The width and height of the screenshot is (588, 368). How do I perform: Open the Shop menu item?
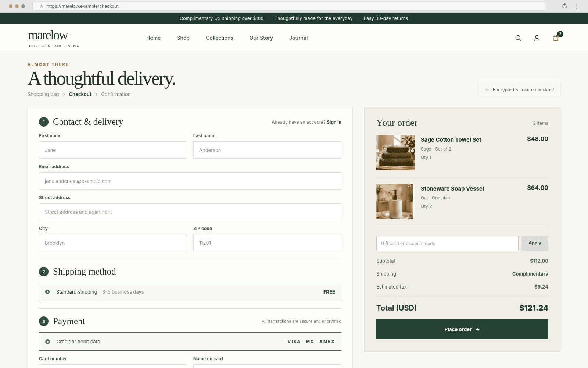coord(183,38)
